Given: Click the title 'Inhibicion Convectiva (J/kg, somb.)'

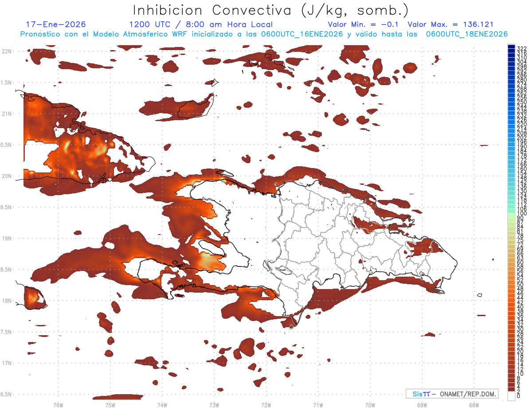Looking at the screenshot, I should click(x=271, y=10).
